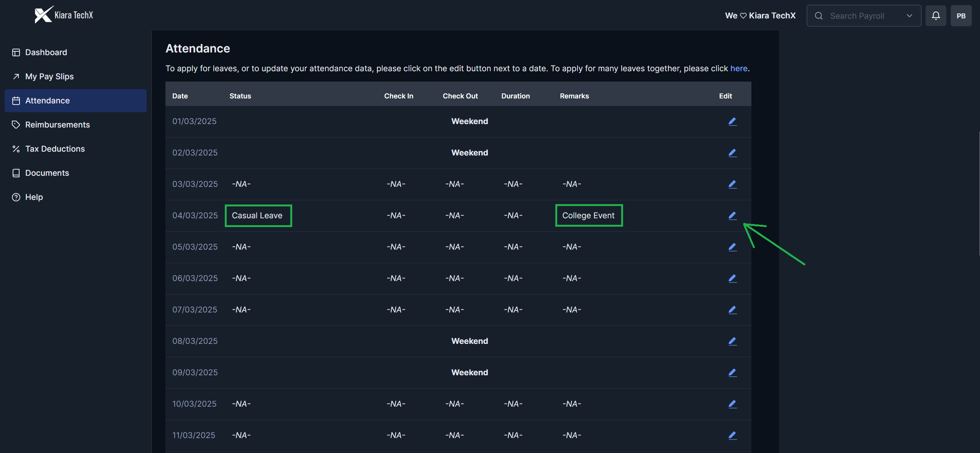Open the PB profile avatar menu
This screenshot has width=980, height=453.
pos(960,16)
